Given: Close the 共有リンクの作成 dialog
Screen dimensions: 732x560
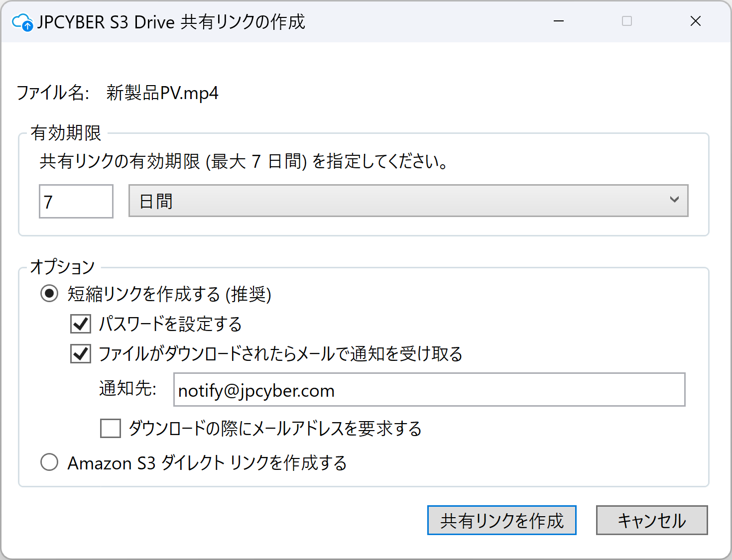Looking at the screenshot, I should 696,21.
